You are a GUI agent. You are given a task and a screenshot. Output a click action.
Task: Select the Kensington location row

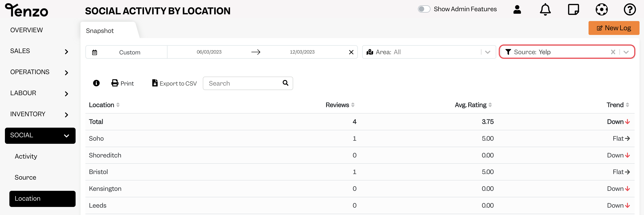[x=360, y=189]
